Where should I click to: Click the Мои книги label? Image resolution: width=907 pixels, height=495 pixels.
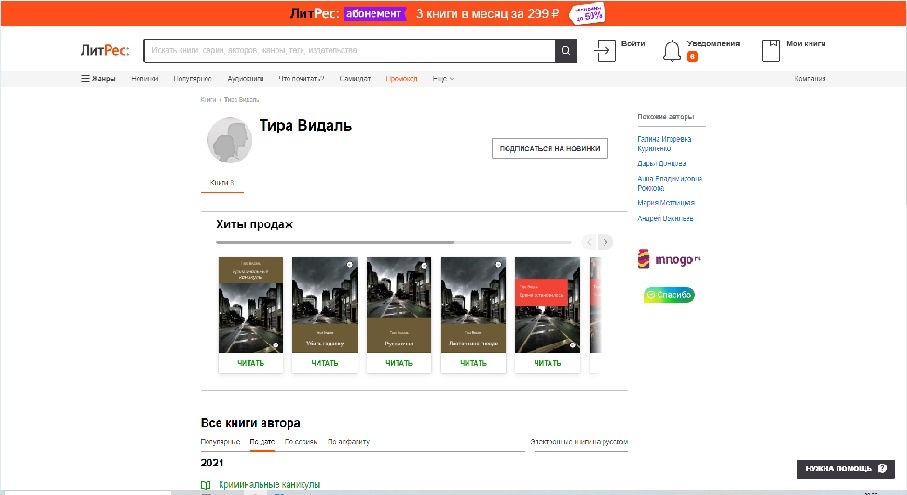pos(806,43)
